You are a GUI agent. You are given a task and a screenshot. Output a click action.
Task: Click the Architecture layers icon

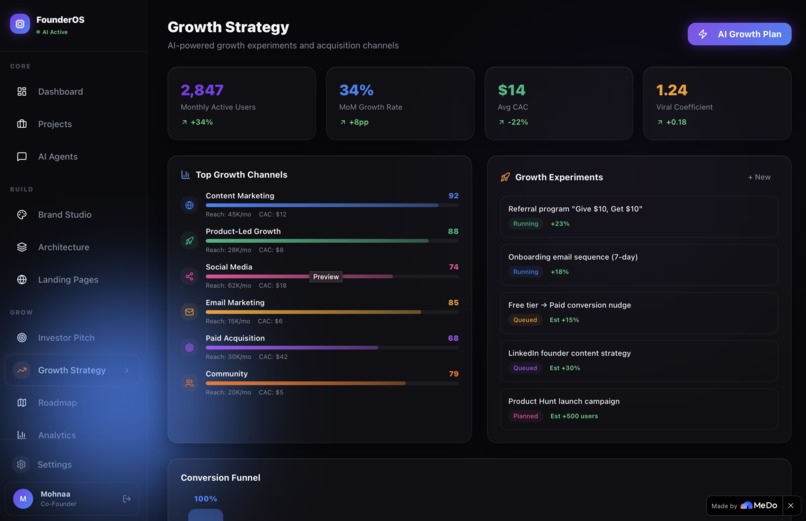pos(22,247)
